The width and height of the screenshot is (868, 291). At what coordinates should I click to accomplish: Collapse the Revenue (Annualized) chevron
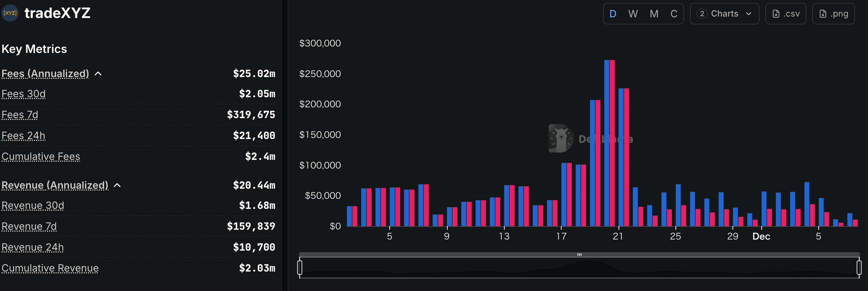[117, 185]
